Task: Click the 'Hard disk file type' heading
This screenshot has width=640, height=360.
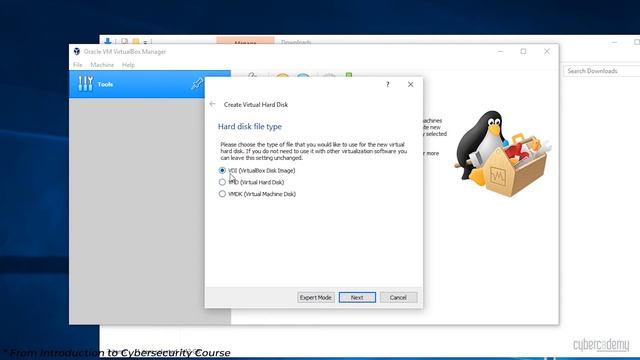Action: coord(250,127)
